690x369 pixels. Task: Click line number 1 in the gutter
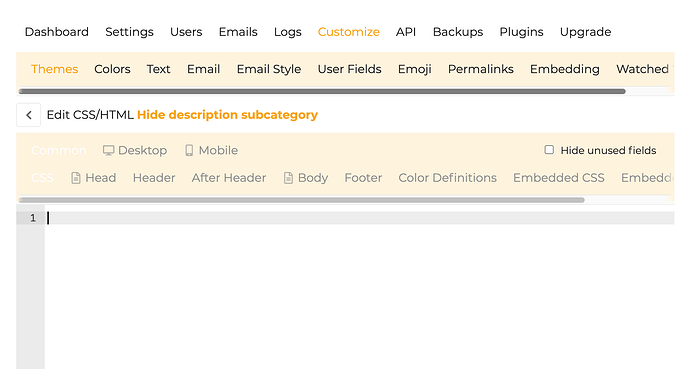point(33,218)
